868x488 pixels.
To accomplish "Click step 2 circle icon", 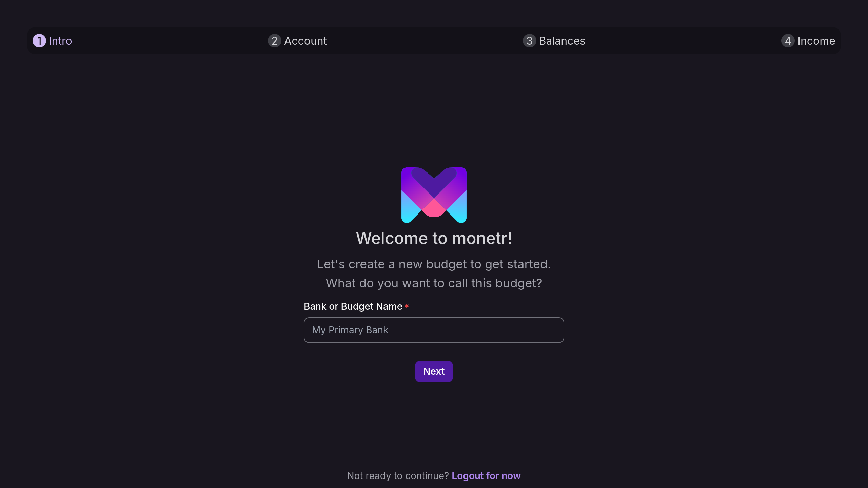I will pyautogui.click(x=275, y=41).
